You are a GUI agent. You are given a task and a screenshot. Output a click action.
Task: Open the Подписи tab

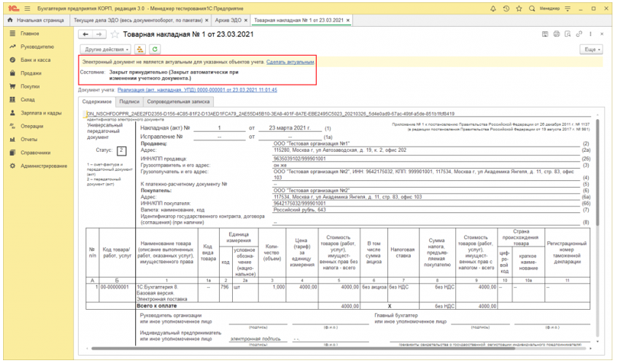(129, 101)
